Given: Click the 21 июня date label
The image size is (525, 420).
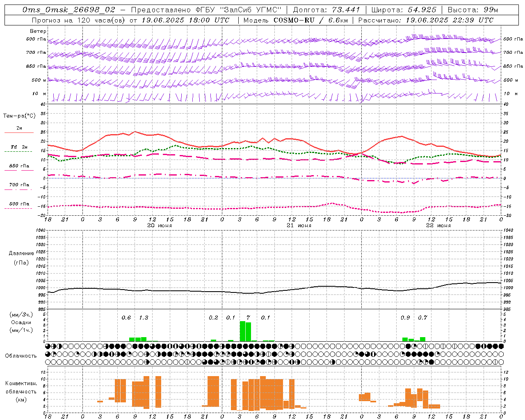Looking at the screenshot, I should [299, 225].
